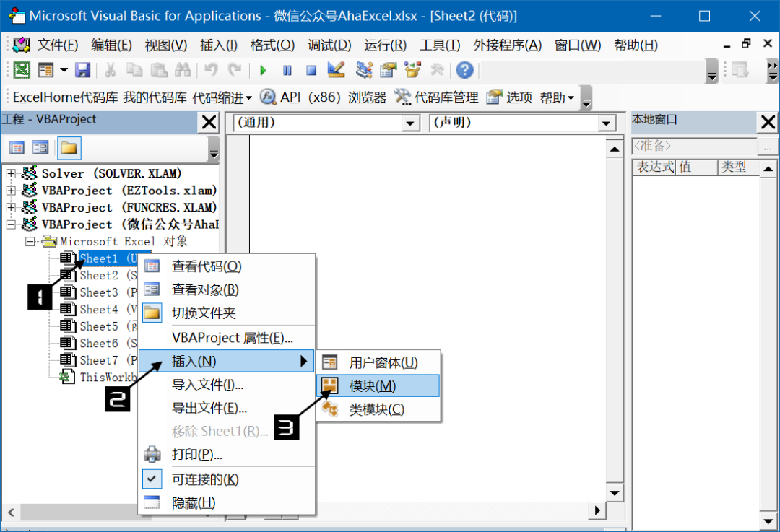Insert a 类模块(C) from submenu
The image size is (780, 532).
point(378,409)
